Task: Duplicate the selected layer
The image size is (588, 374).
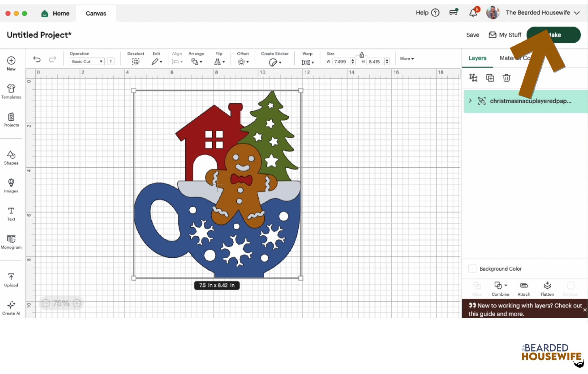Action: pos(490,78)
